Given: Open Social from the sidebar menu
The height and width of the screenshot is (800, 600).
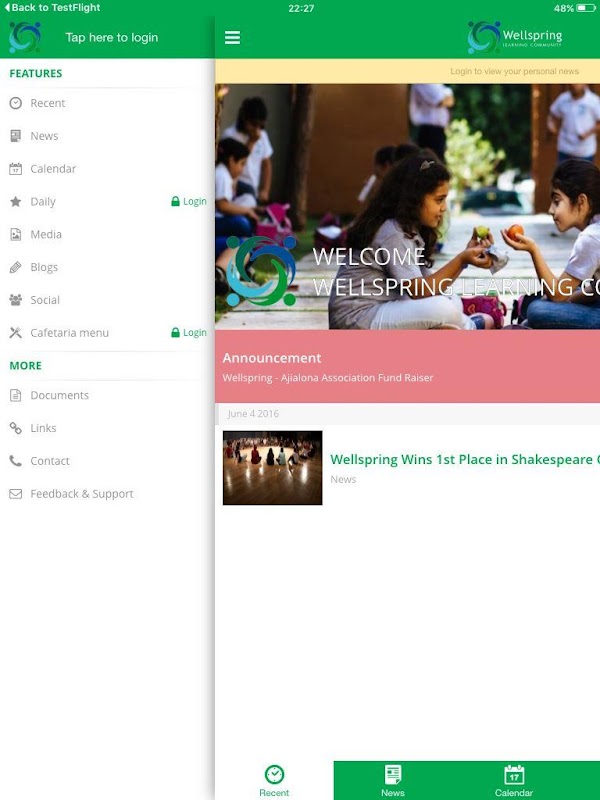Looking at the screenshot, I should click(x=107, y=300).
